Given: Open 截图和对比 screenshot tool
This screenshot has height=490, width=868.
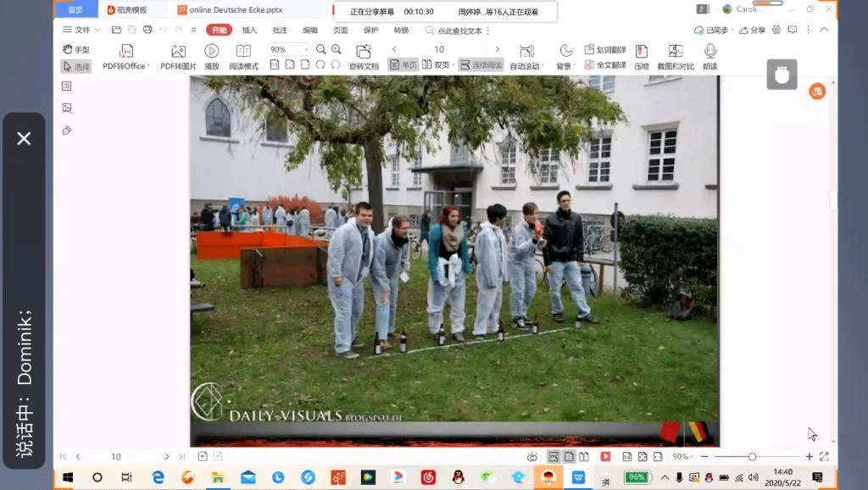Looking at the screenshot, I should click(x=675, y=52).
